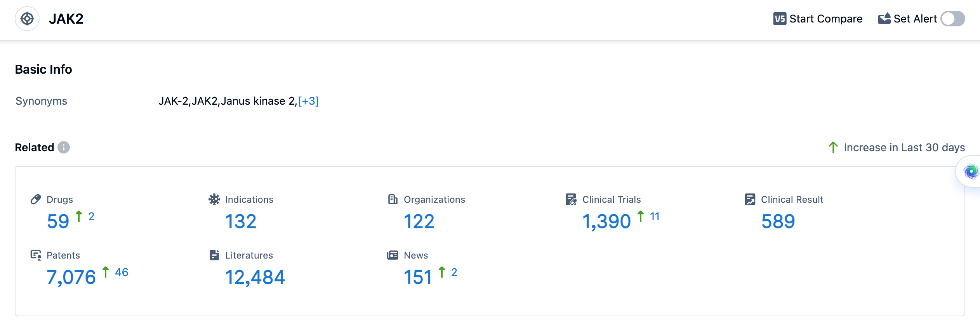Click the Set Alert bell icon
The width and height of the screenshot is (980, 321).
tap(884, 19)
